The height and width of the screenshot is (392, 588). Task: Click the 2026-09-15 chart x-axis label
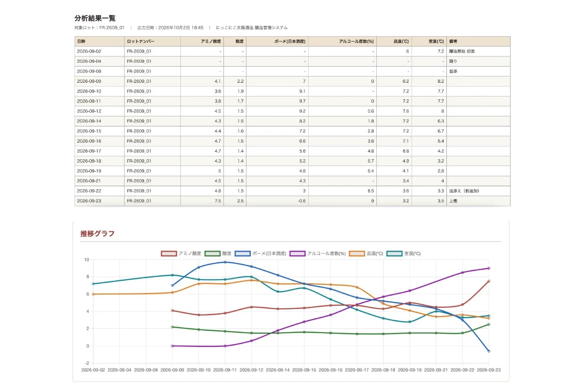[304, 370]
